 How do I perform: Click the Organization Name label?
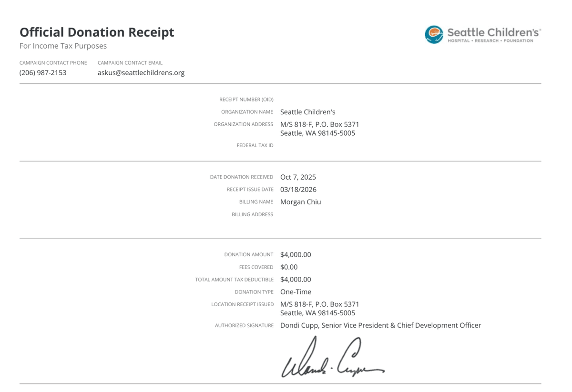tap(247, 112)
